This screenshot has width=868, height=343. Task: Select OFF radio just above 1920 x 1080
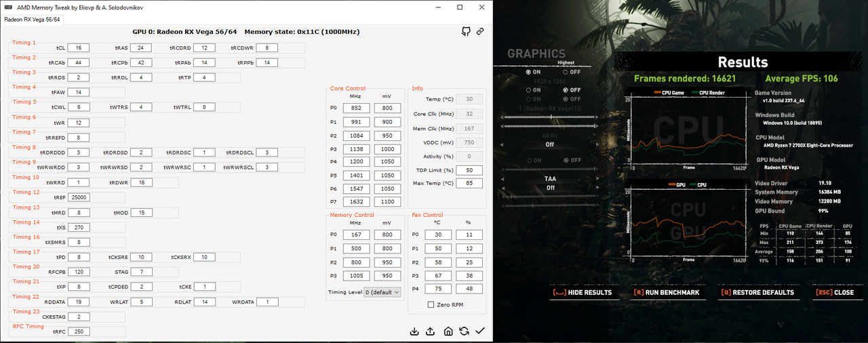(565, 72)
